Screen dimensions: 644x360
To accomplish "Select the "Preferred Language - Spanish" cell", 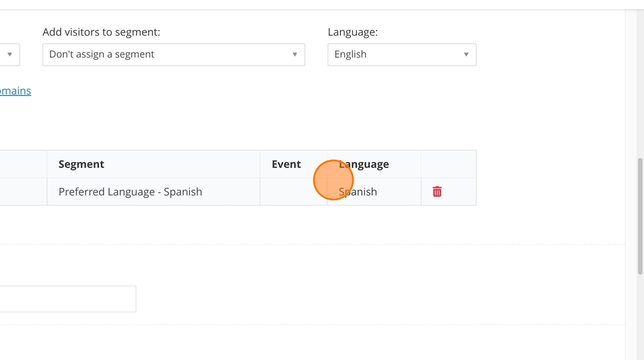I will point(131,192).
